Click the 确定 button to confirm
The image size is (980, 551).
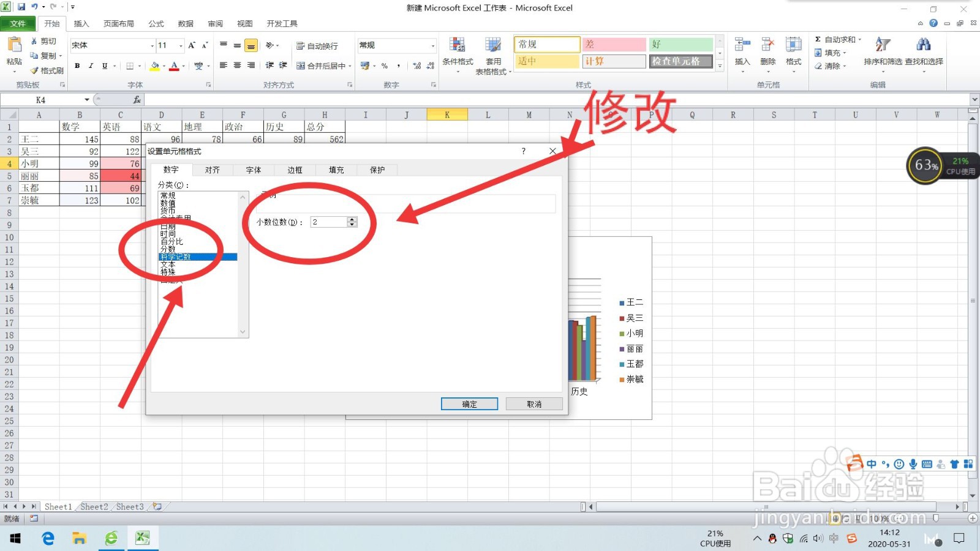pos(469,403)
